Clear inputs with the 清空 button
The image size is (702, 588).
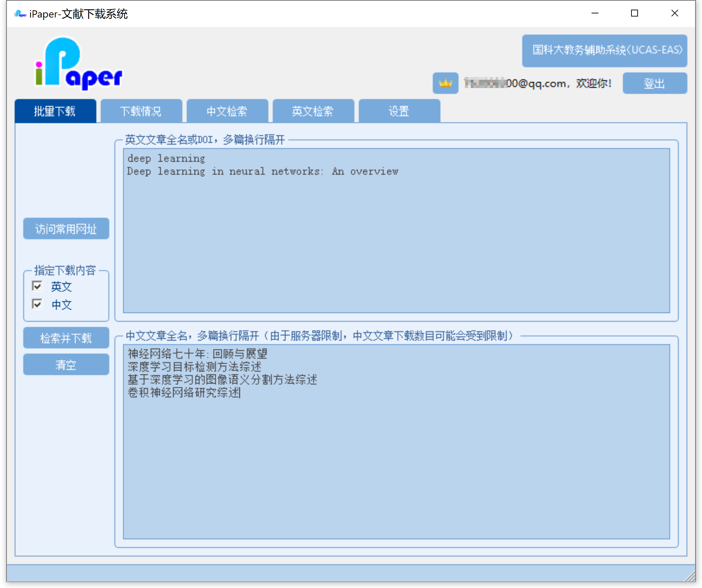66,364
